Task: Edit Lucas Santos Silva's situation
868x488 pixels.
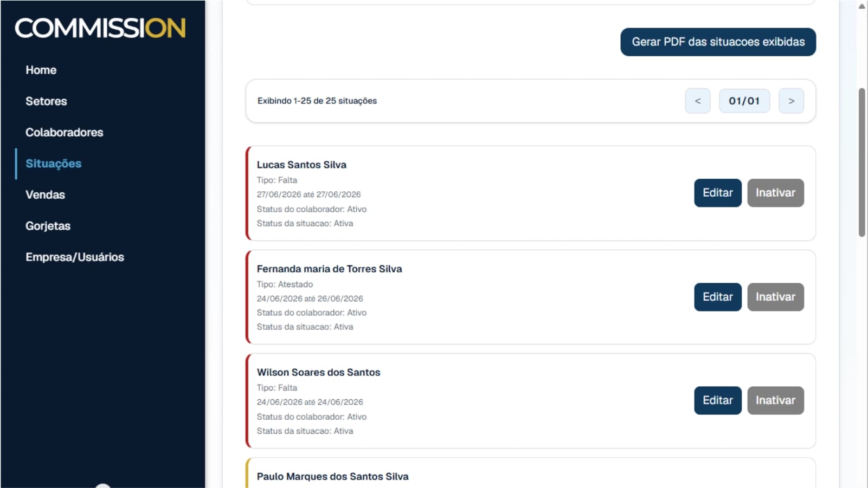Action: (718, 193)
